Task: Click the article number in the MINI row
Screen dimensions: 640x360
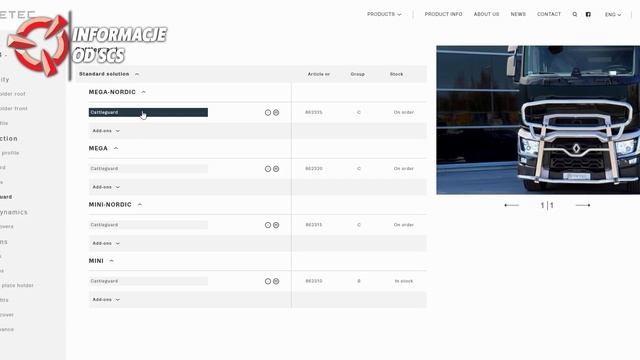Action: (314, 281)
